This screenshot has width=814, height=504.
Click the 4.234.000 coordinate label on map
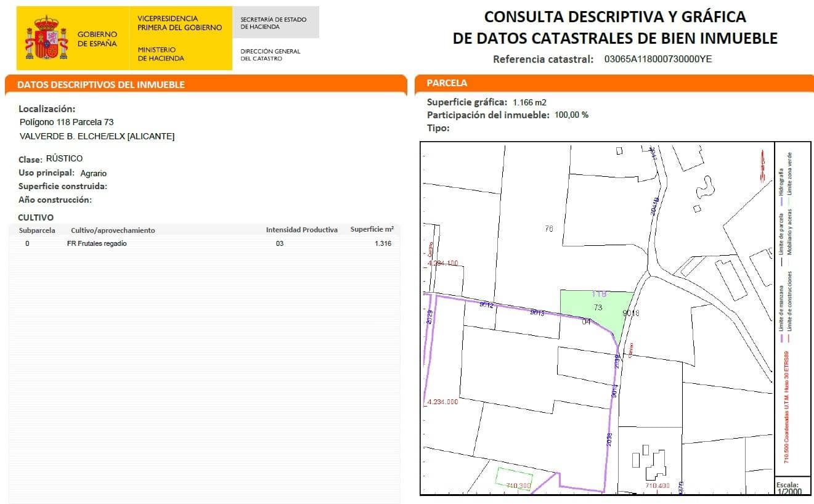442,401
